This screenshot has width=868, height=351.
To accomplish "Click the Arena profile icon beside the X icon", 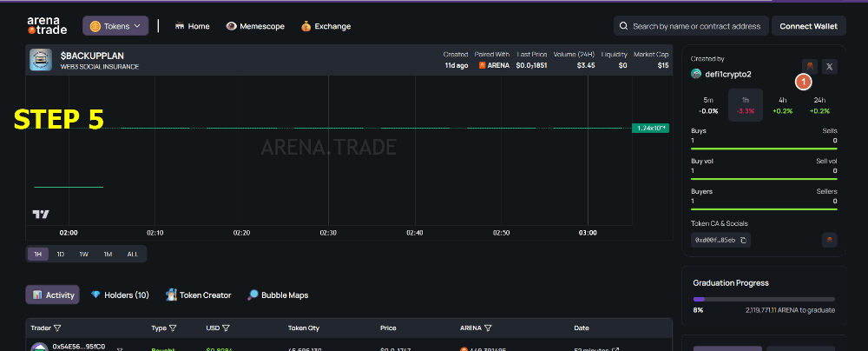I will click(x=808, y=66).
